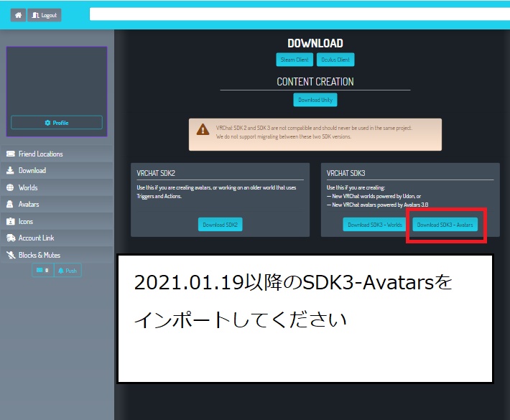Click the Home icon button
The height and width of the screenshot is (420, 510).
pos(18,15)
